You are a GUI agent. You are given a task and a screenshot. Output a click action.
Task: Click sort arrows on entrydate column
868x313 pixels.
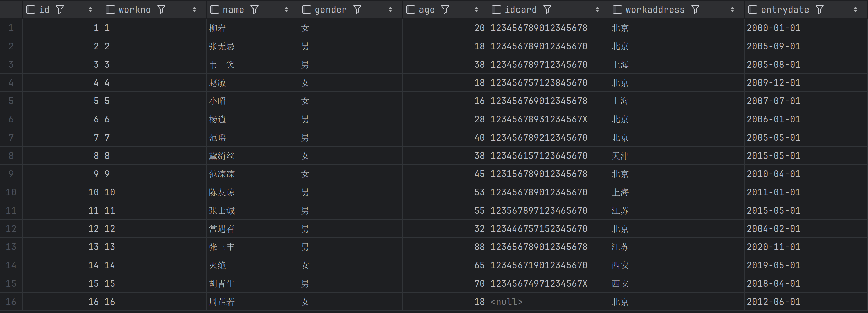pyautogui.click(x=855, y=10)
